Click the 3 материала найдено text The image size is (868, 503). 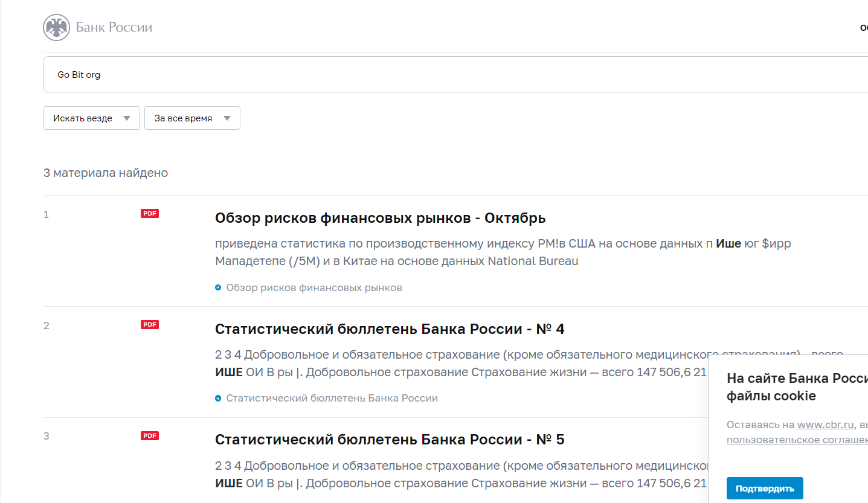106,173
